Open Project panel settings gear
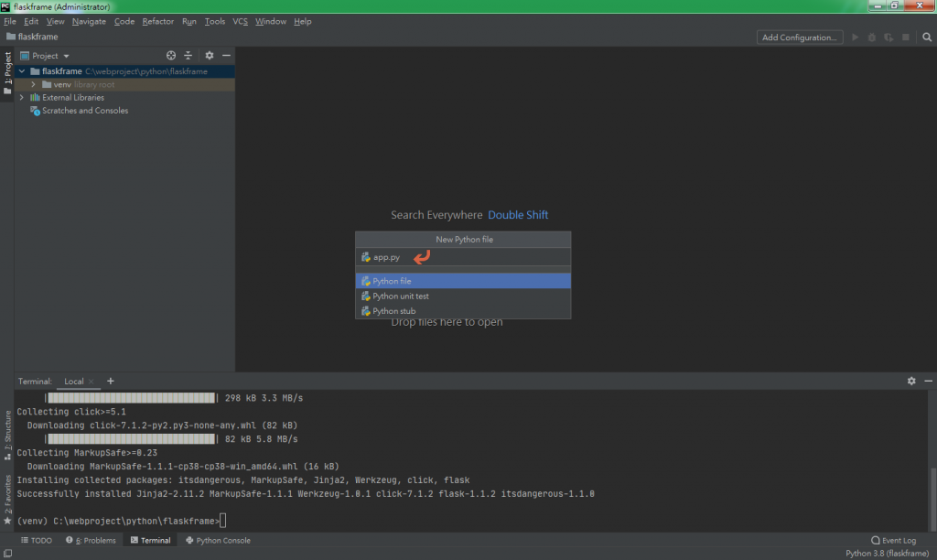This screenshot has height=560, width=937. tap(210, 55)
